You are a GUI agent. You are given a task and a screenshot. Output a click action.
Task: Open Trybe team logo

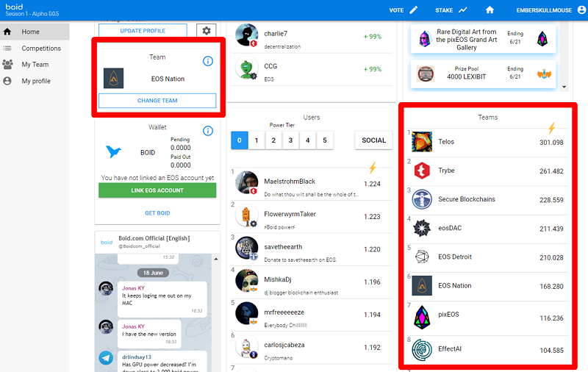pyautogui.click(x=422, y=171)
